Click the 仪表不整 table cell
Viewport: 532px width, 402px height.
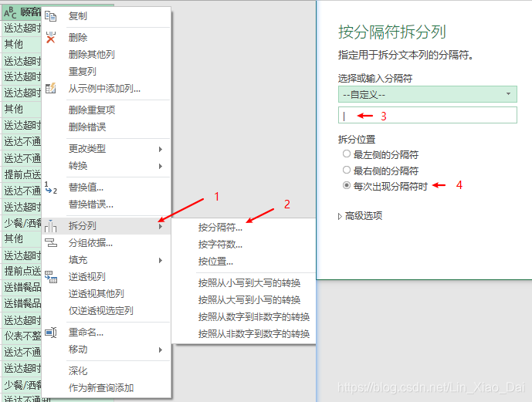tap(22, 336)
